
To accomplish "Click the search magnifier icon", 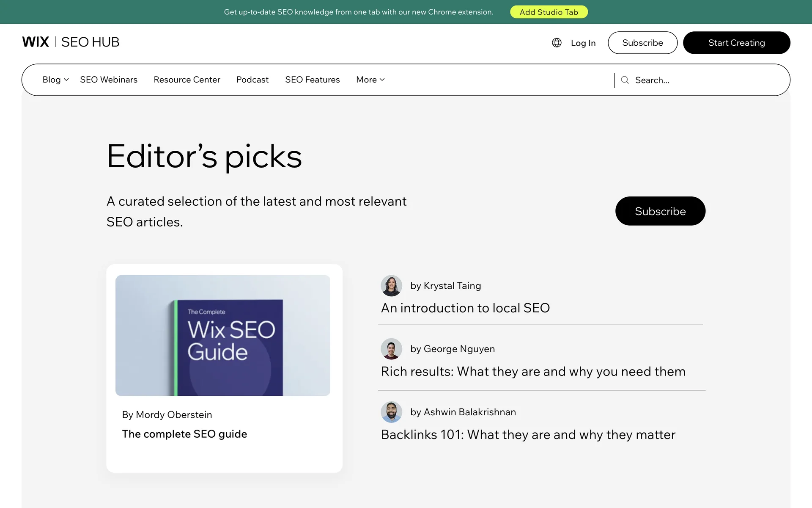I will click(x=625, y=80).
